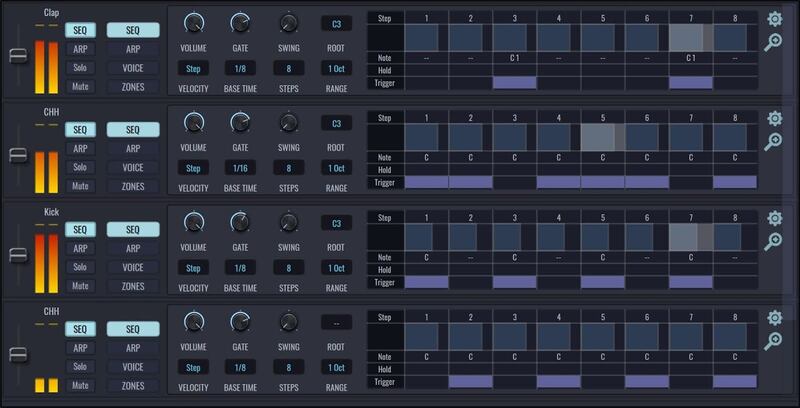800x408 pixels.
Task: Toggle ARP on the Clap track's left column
Action: tap(81, 49)
